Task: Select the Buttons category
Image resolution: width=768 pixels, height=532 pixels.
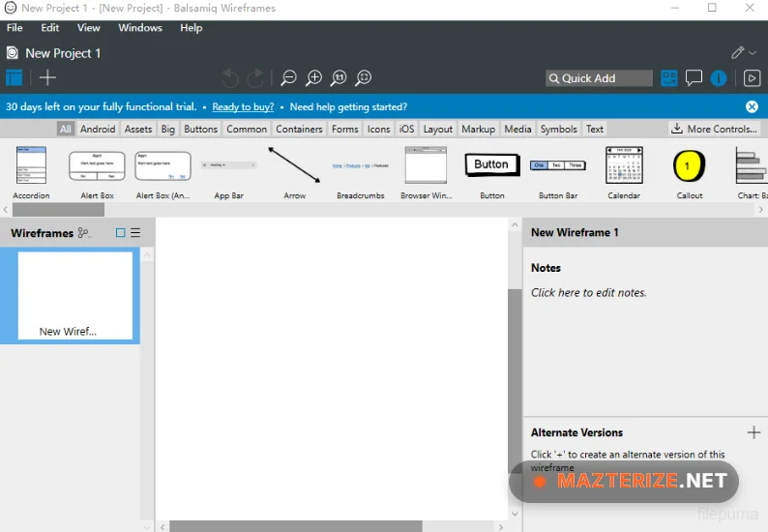Action: point(201,129)
